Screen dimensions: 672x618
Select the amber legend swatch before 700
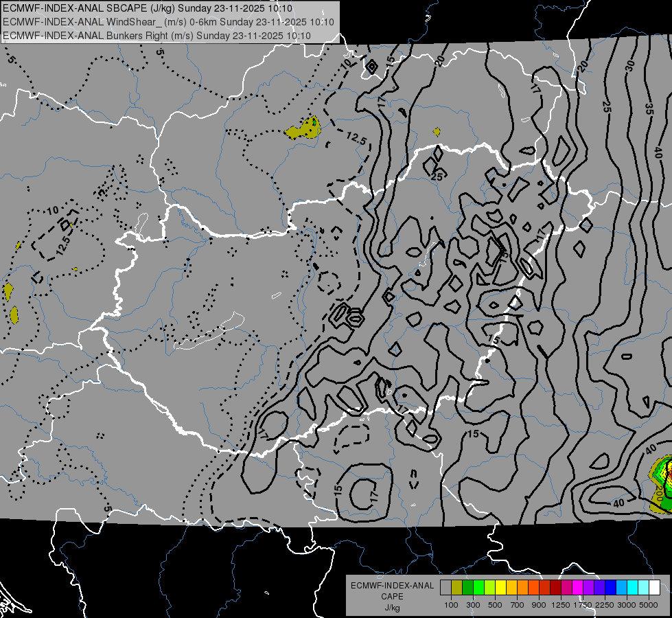tap(511, 588)
